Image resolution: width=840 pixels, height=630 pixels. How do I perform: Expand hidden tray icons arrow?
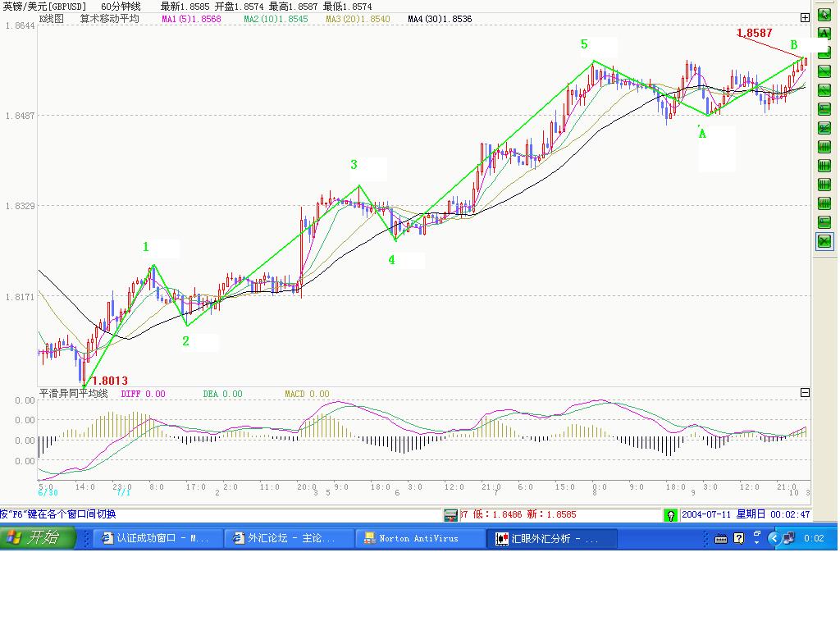pyautogui.click(x=774, y=538)
